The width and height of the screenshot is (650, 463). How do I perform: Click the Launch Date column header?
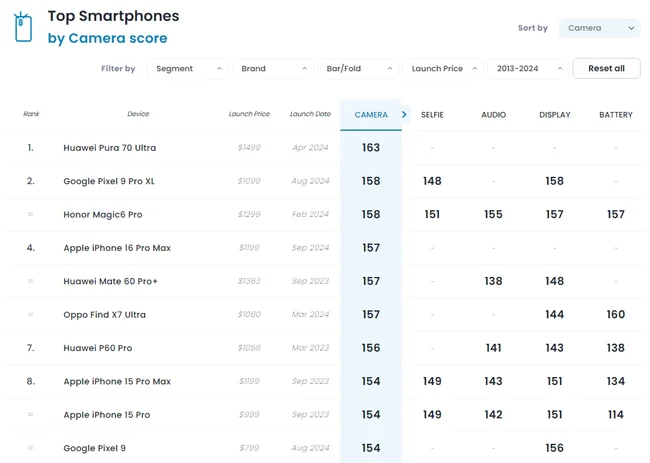tap(310, 114)
